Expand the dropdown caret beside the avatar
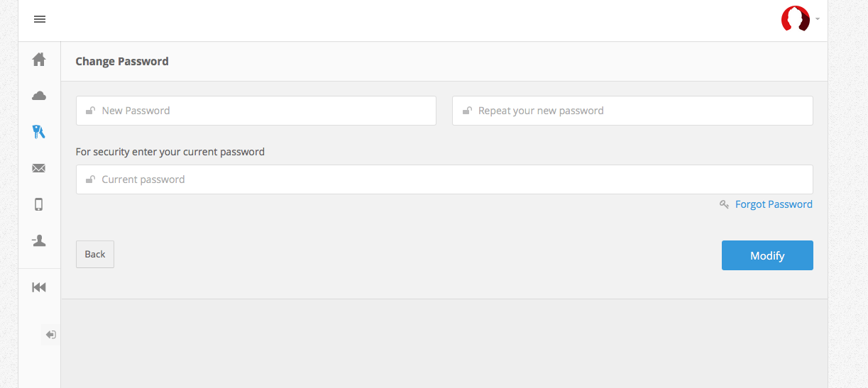The image size is (868, 388). [818, 19]
